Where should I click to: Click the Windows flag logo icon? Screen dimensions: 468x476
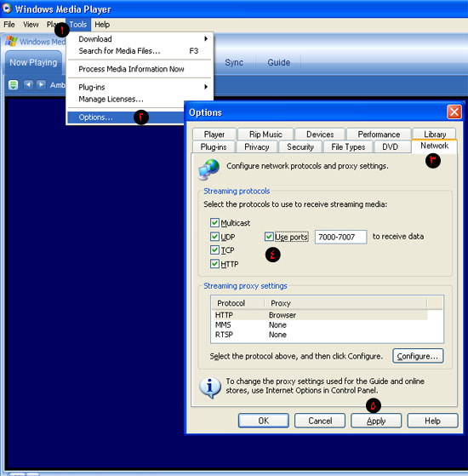tap(11, 41)
